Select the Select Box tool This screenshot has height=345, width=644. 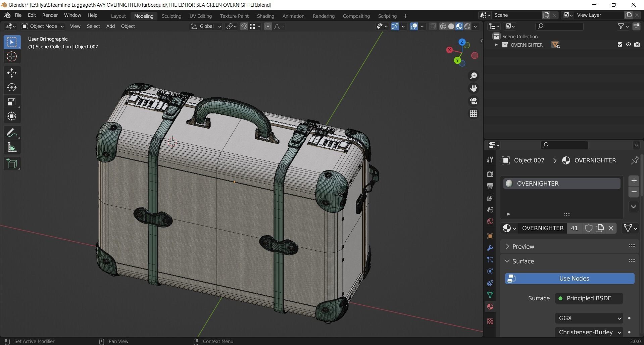point(12,42)
